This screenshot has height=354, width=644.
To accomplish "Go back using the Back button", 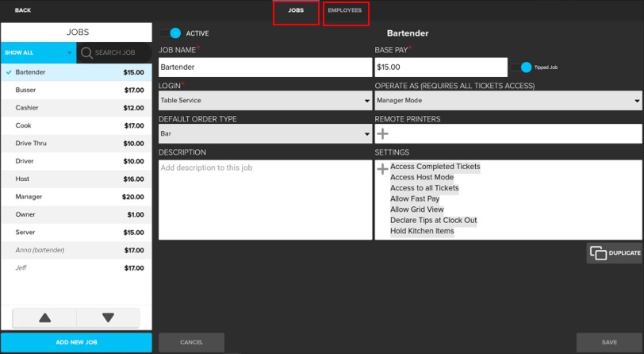I will click(x=23, y=10).
